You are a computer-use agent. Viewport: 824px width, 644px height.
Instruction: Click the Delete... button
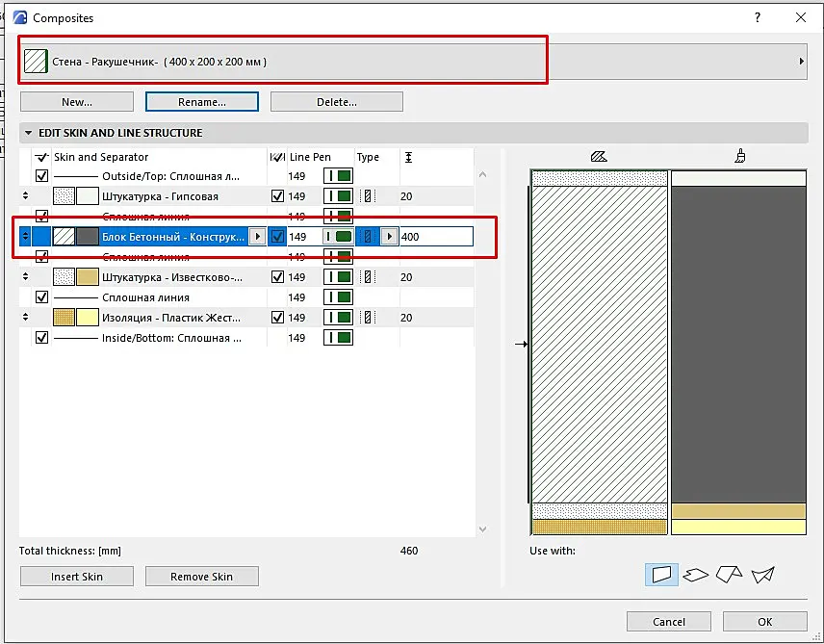pos(337,102)
